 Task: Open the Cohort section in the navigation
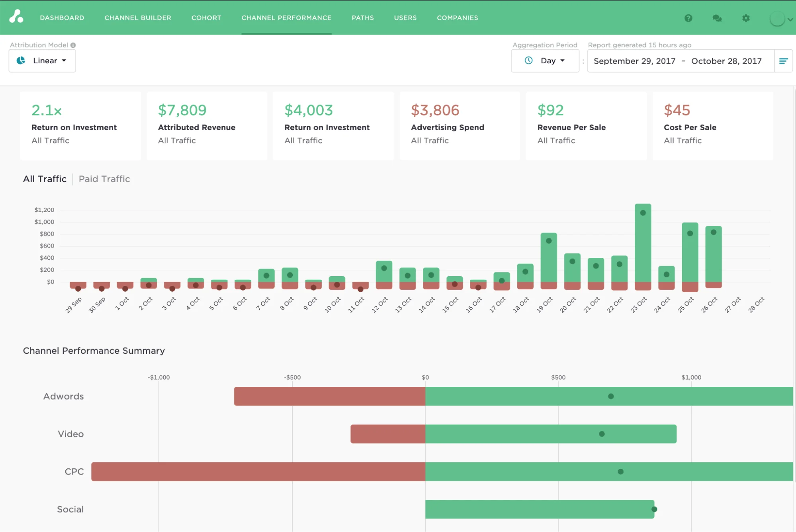(x=206, y=18)
